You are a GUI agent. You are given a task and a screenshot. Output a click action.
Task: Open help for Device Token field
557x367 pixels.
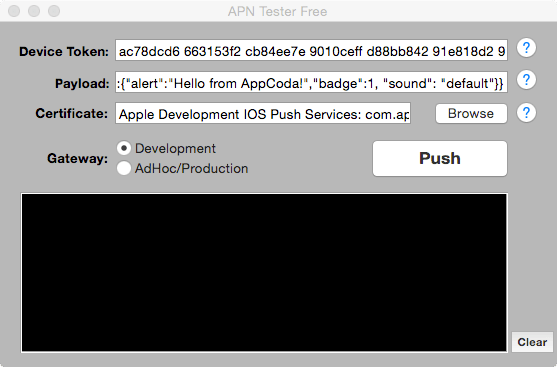coord(526,48)
